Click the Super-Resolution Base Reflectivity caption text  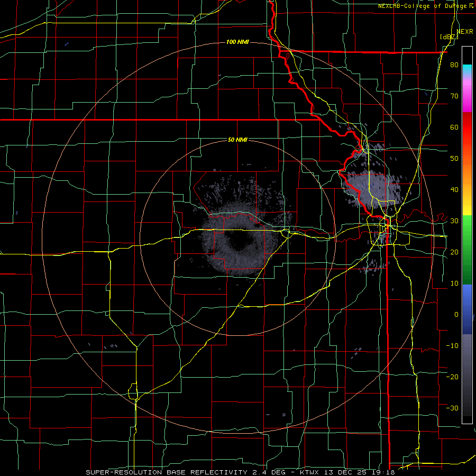240,472
